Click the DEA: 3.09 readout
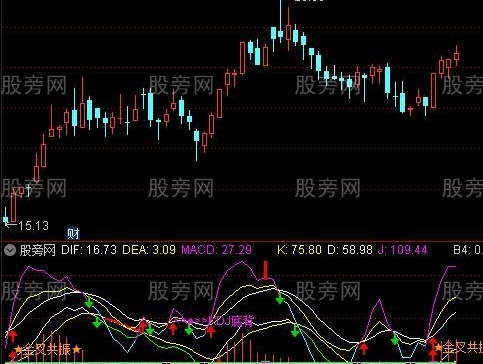 149,250
